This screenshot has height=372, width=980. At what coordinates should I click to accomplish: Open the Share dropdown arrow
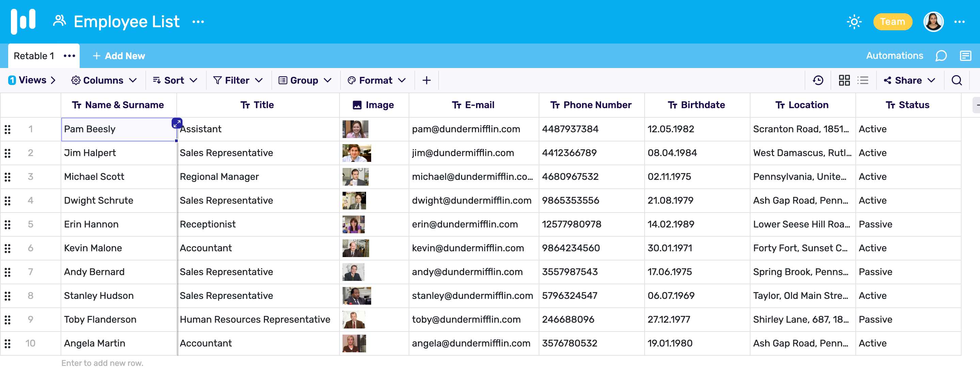[x=932, y=81]
